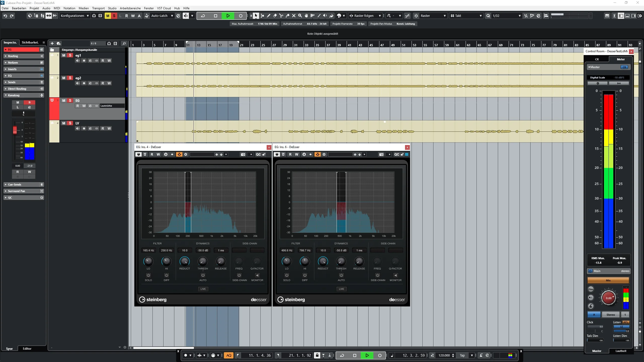
Task: Switch to the Sichtbarkeit tab
Action: tap(30, 42)
